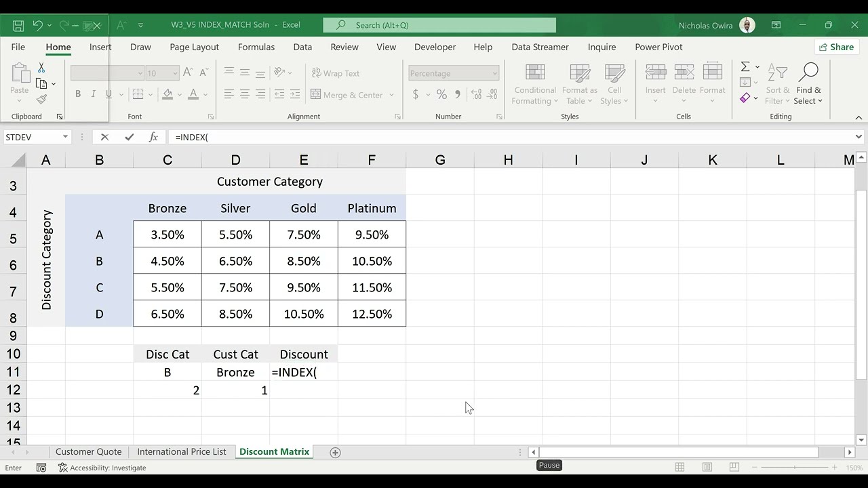Click the Center align icon
868x488 pixels.
pos(245,95)
